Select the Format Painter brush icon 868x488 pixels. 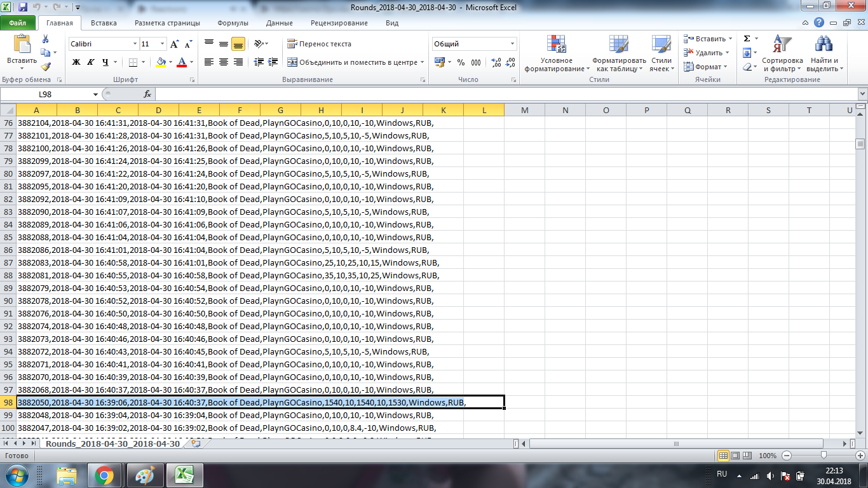tap(45, 67)
